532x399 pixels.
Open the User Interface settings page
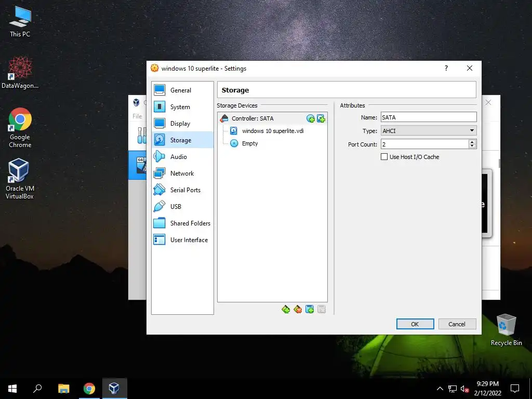(x=182, y=240)
